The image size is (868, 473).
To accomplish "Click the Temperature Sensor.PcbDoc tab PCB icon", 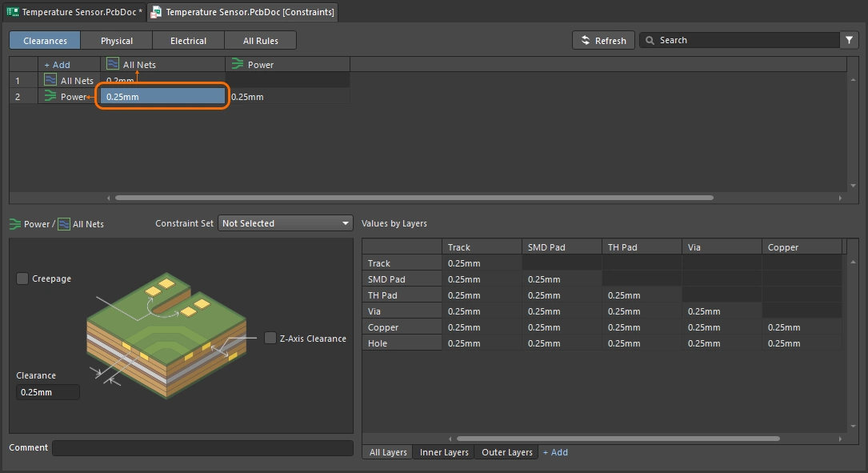I will (13, 12).
